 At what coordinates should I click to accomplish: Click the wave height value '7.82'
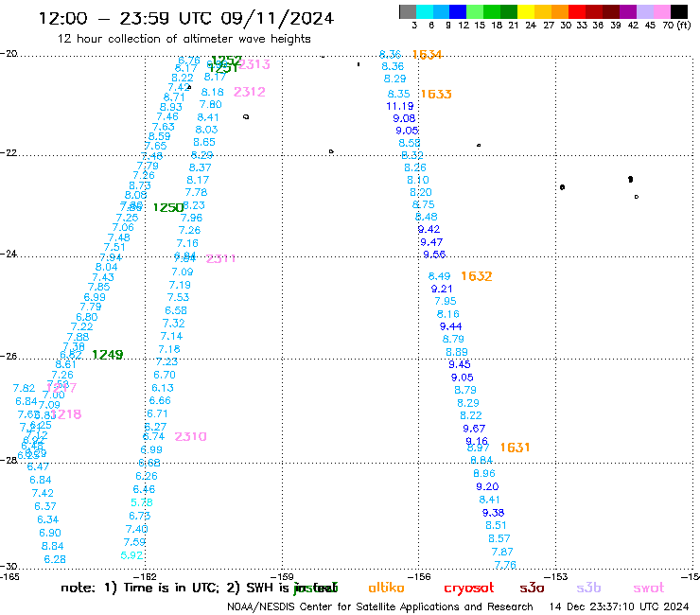[24, 388]
